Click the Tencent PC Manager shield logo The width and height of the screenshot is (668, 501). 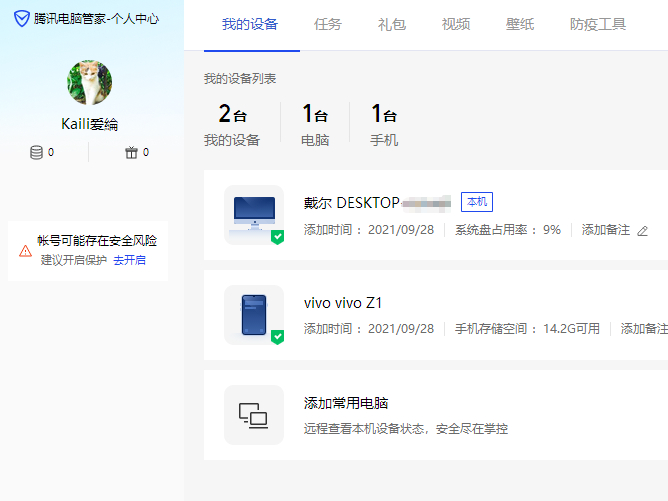(x=21, y=19)
